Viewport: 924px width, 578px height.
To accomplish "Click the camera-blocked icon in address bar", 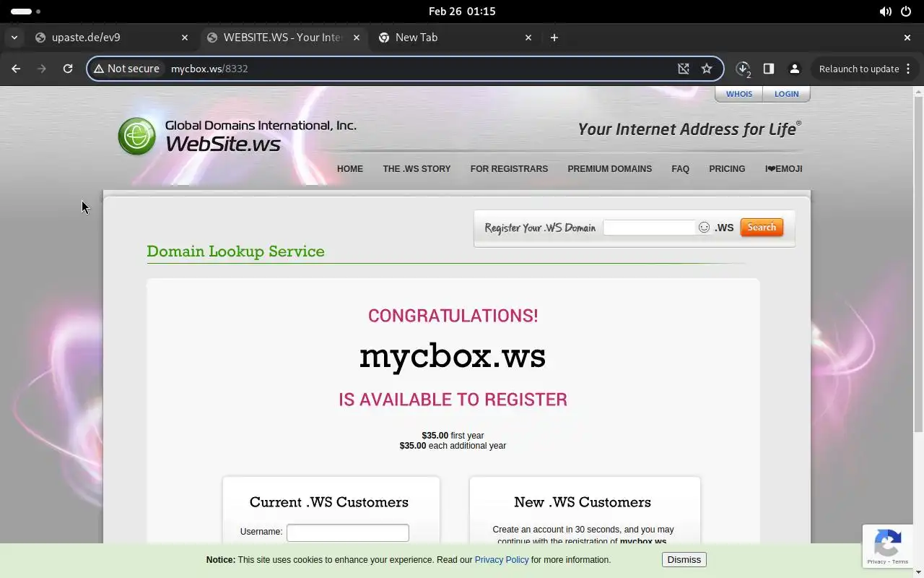I will click(684, 69).
